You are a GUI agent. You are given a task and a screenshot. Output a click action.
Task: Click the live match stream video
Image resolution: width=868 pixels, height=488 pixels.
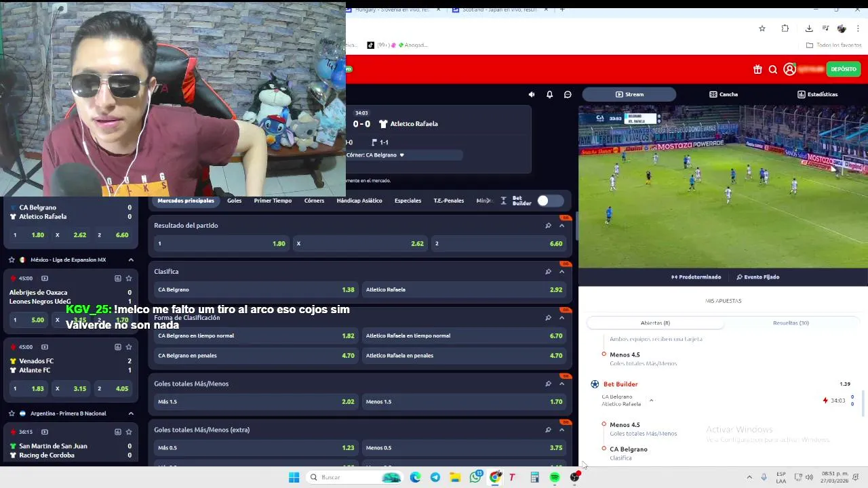pyautogui.click(x=723, y=186)
